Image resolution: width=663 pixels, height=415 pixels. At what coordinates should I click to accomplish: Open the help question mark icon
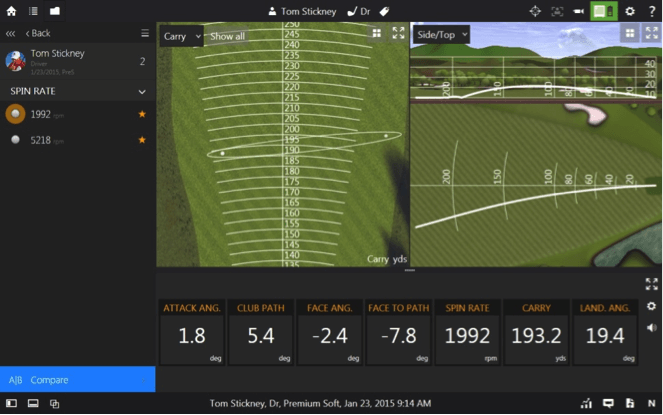pyautogui.click(x=651, y=11)
